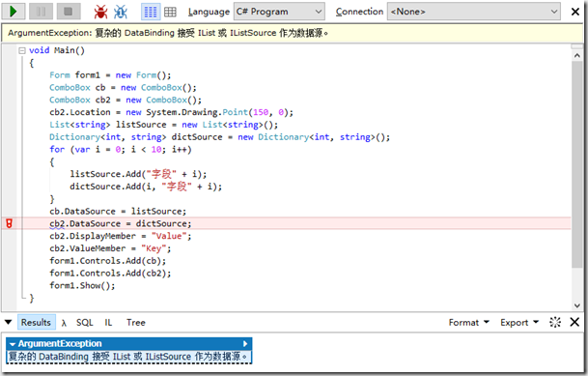Viewport: 588px width, 376px height.
Task: Click the editor vertical scrollbar thumb
Action: point(576,164)
